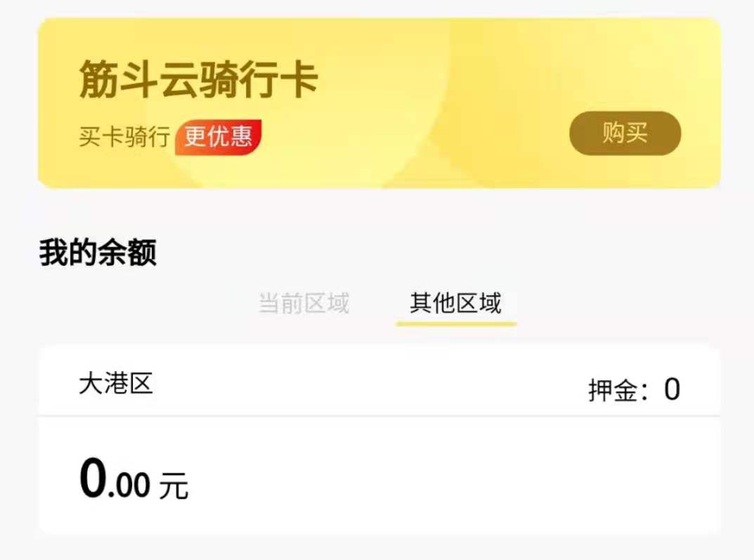Tap the red 更优惠 badge
The height and width of the screenshot is (560, 754).
tap(218, 136)
